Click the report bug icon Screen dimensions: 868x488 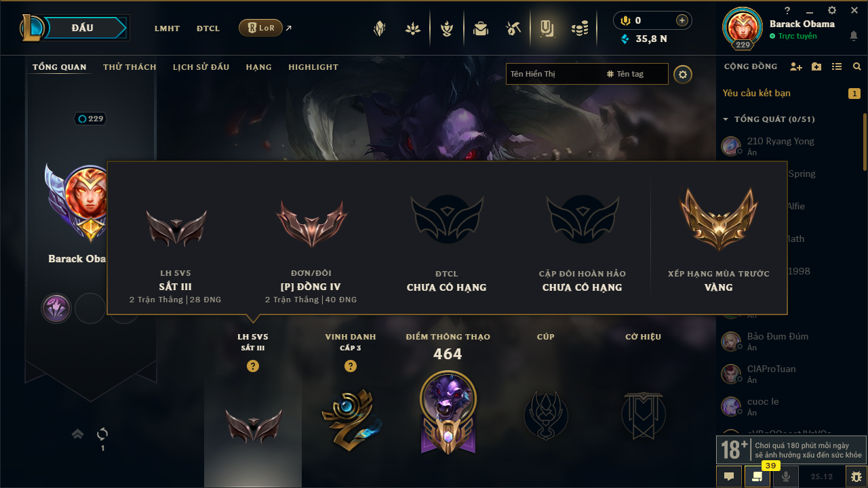click(856, 476)
